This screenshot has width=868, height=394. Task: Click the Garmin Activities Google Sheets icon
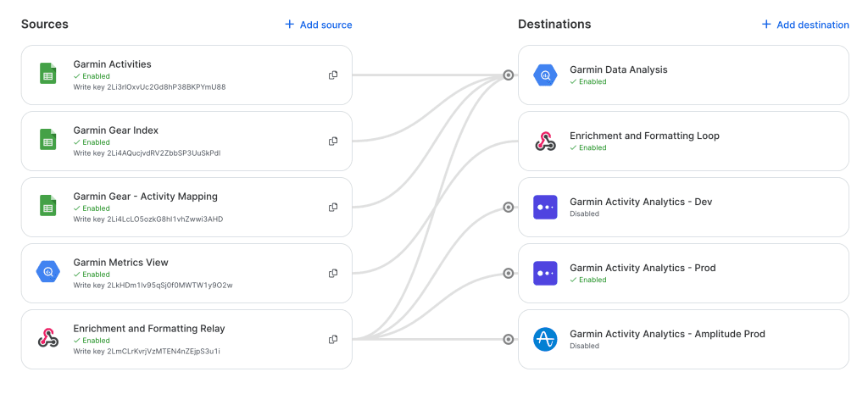click(x=48, y=75)
